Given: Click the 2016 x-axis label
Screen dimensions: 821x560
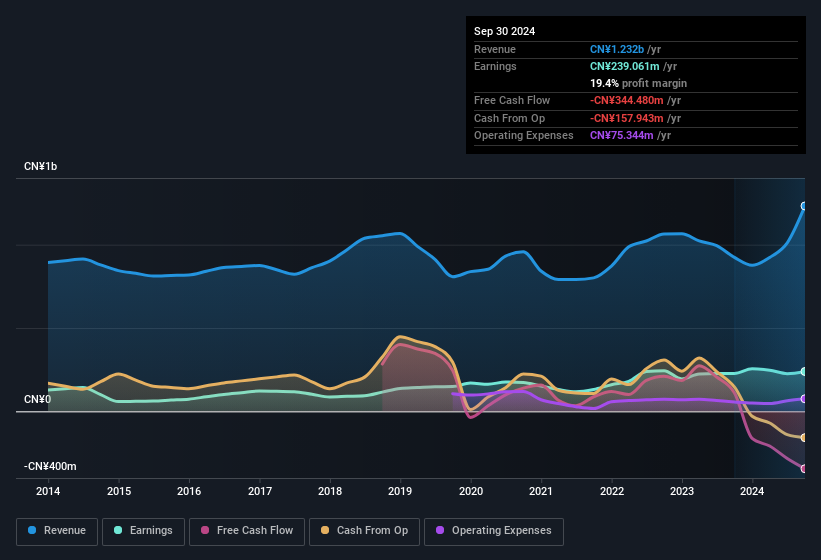Looking at the screenshot, I should [x=189, y=491].
